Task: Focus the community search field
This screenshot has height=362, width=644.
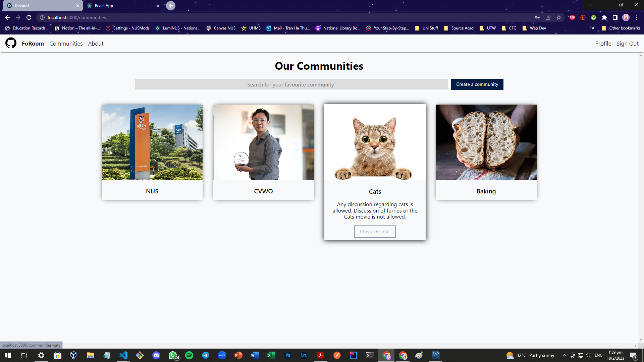Action: click(x=291, y=84)
